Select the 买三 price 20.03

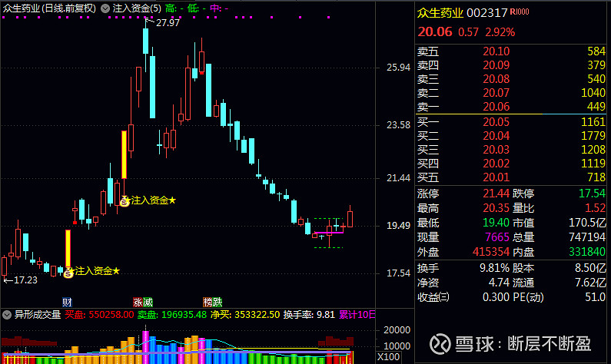[x=496, y=150]
